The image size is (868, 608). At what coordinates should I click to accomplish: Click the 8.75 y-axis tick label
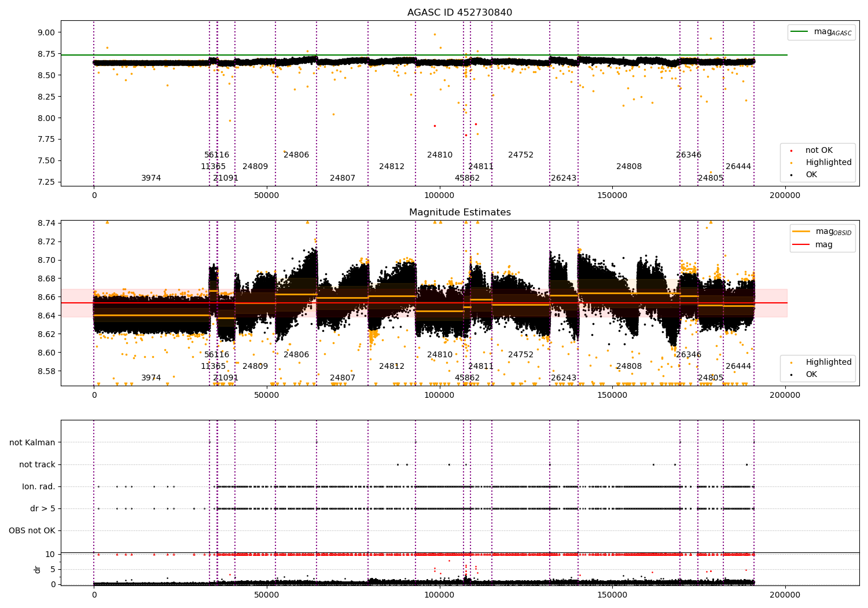coord(46,54)
